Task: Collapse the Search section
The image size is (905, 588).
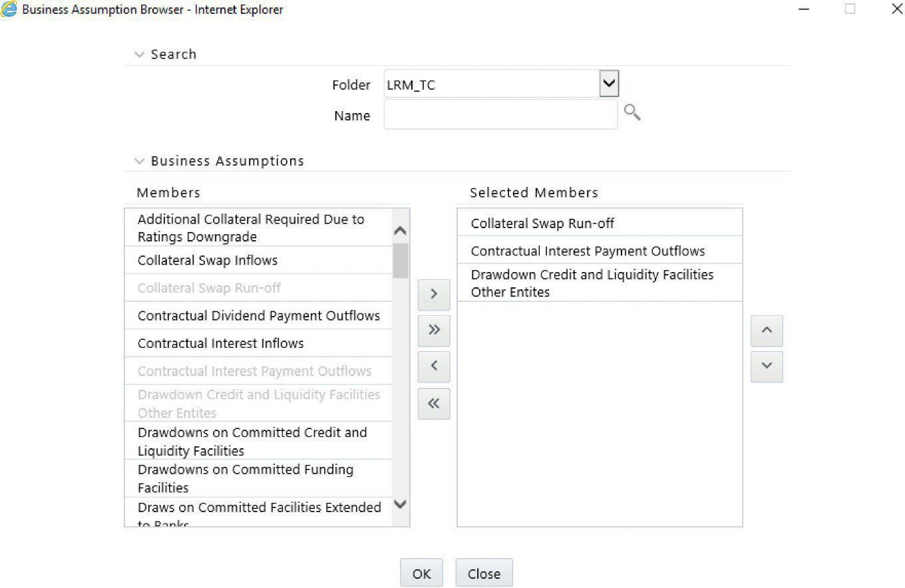Action: click(x=139, y=55)
